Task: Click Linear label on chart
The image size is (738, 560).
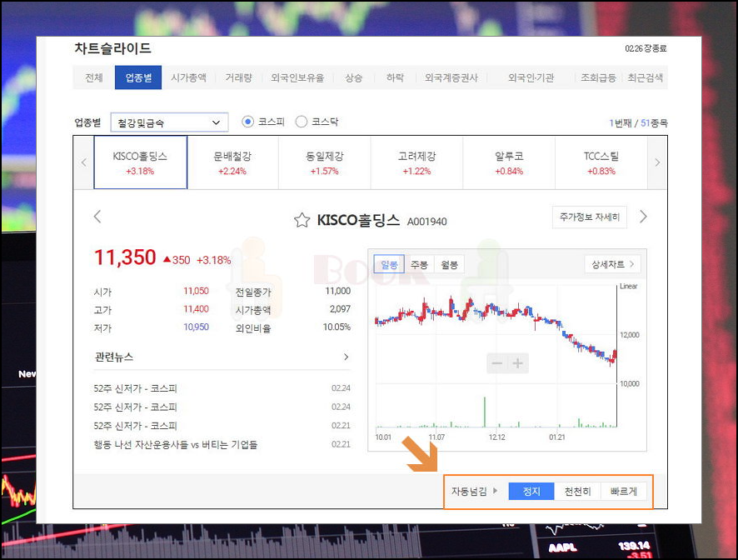Action: (628, 286)
